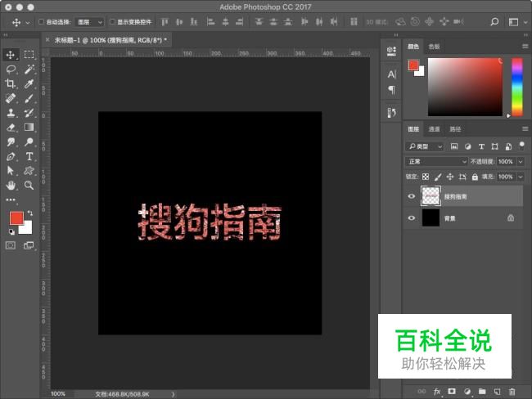Select the Magic Wand tool

(x=29, y=69)
